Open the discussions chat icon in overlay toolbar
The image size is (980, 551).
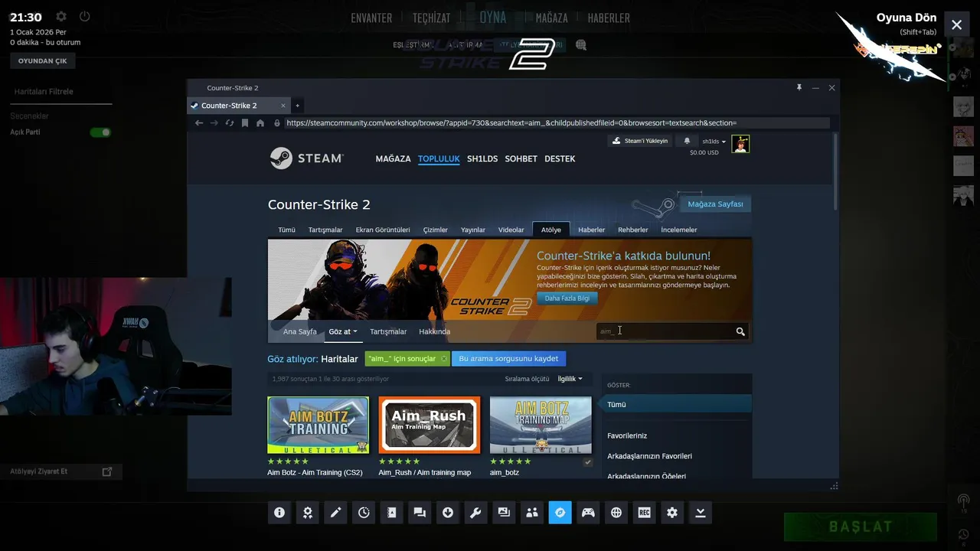[420, 513]
